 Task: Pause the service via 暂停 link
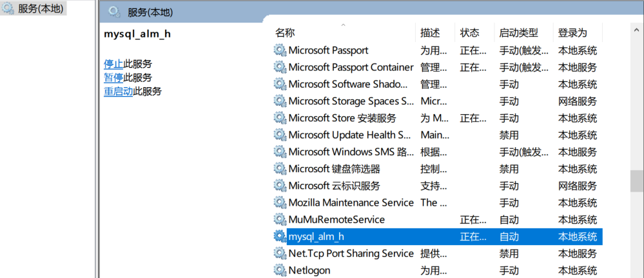[113, 77]
